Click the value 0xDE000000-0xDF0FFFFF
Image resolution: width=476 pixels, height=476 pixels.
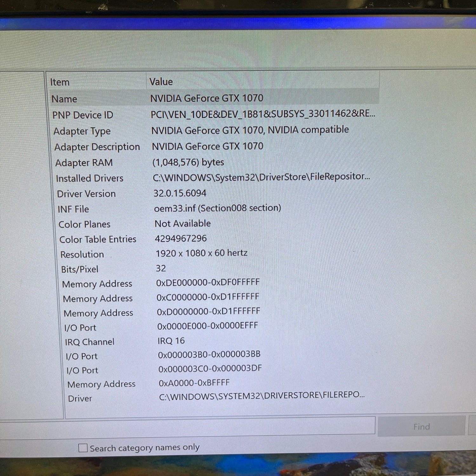click(208, 282)
